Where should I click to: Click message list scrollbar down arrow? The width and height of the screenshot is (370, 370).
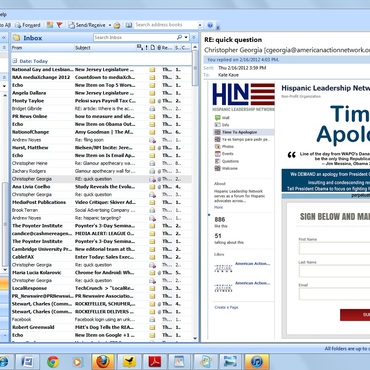tap(196, 338)
